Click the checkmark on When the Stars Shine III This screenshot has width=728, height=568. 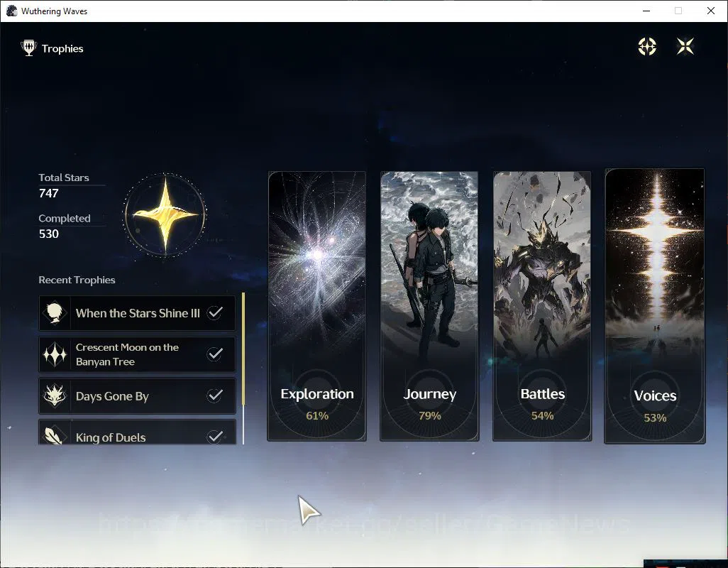(214, 312)
